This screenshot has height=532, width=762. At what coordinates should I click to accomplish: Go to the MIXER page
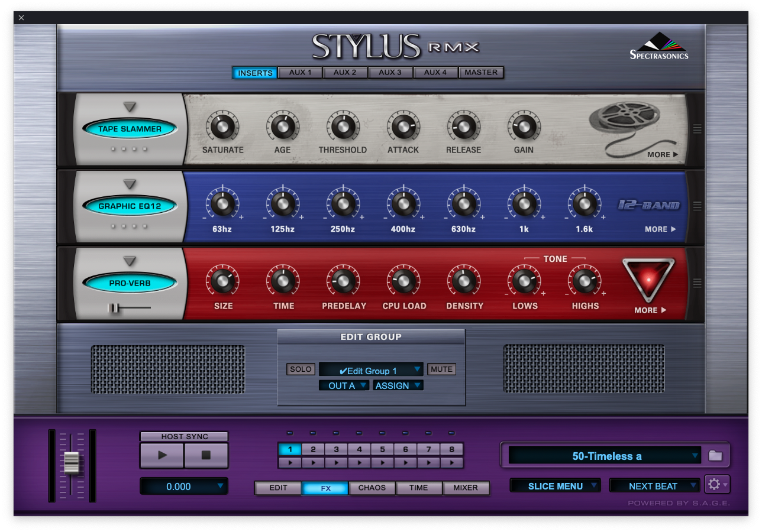coord(466,488)
